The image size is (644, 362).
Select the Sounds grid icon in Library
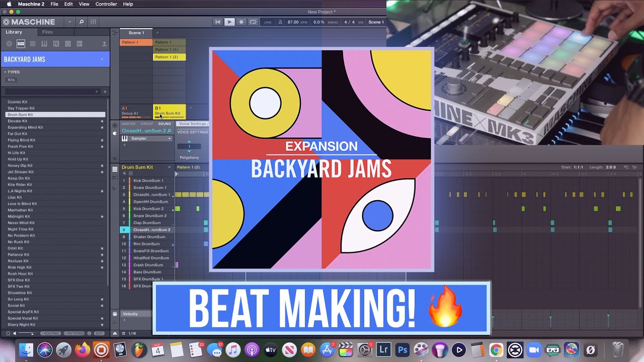tap(33, 44)
